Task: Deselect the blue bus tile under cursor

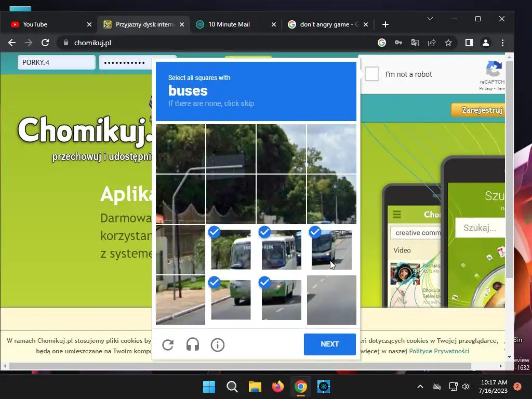Action: point(331,249)
